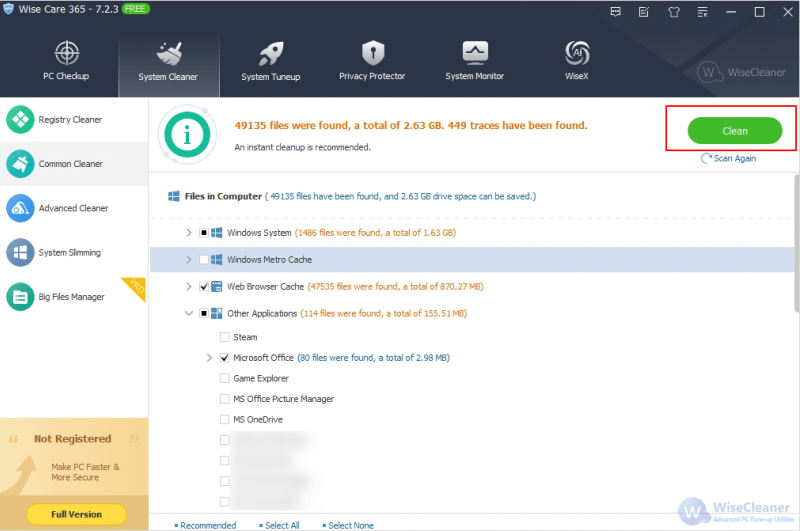The image size is (800, 531).
Task: Select the Game Explorer entry text
Action: tap(261, 378)
